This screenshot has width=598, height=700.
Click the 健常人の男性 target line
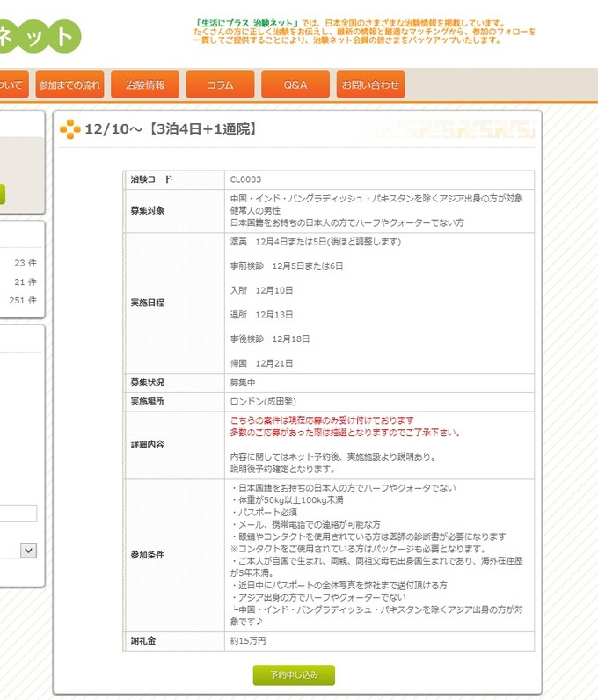pos(255,211)
